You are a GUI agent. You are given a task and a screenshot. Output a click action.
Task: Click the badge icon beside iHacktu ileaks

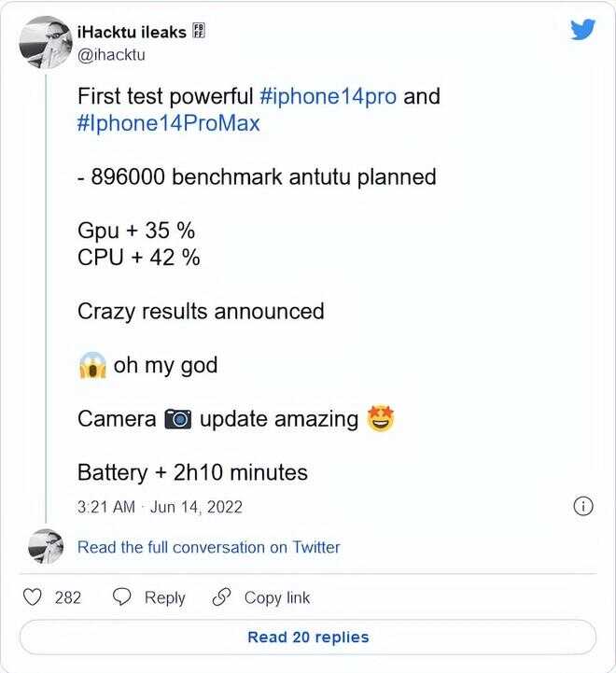198,32
